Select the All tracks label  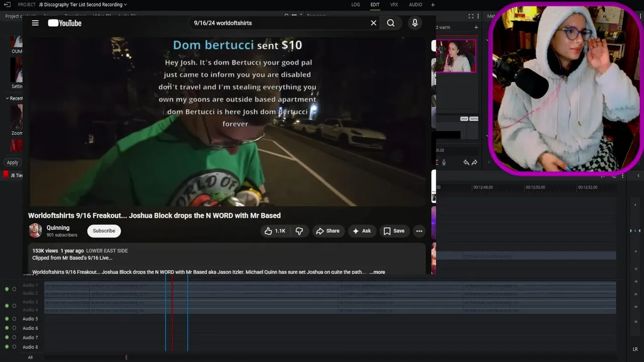(x=30, y=357)
